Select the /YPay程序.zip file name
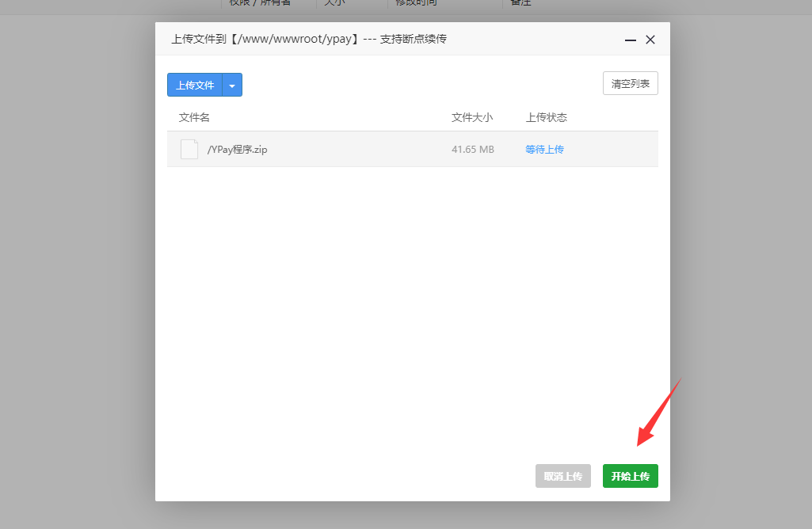Screen dimensions: 812x529 (237, 149)
